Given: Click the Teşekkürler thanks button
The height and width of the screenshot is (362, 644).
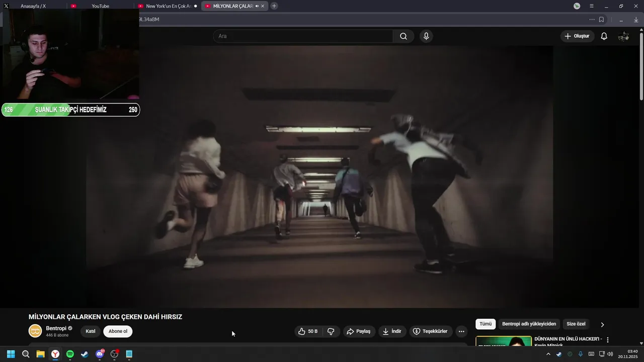Looking at the screenshot, I should pyautogui.click(x=430, y=331).
